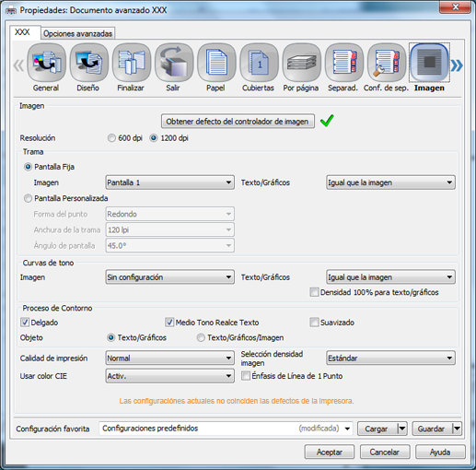Expand Selección densidad imagen Estándar dropdown

[390, 358]
